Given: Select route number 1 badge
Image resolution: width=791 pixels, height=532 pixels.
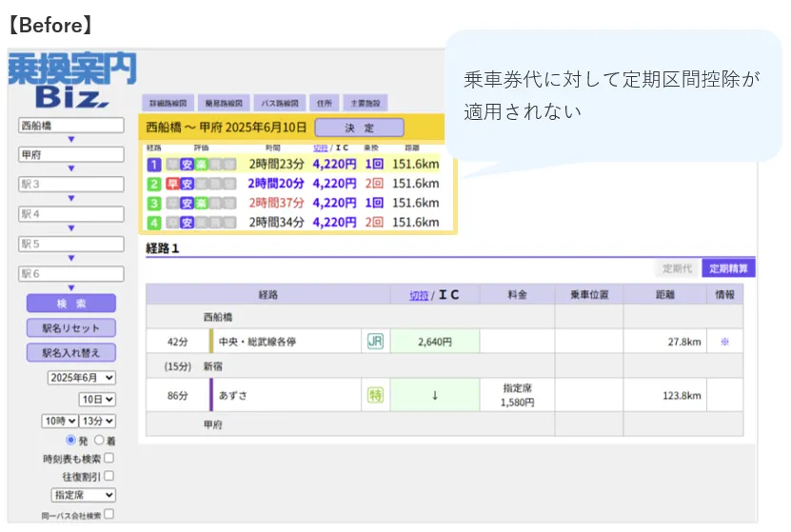Looking at the screenshot, I should 153,164.
